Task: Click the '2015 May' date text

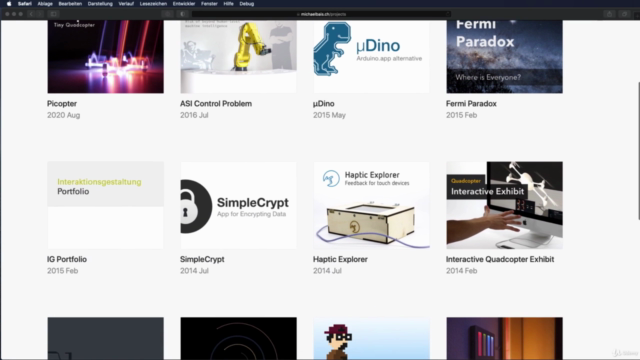Action: 329,115
